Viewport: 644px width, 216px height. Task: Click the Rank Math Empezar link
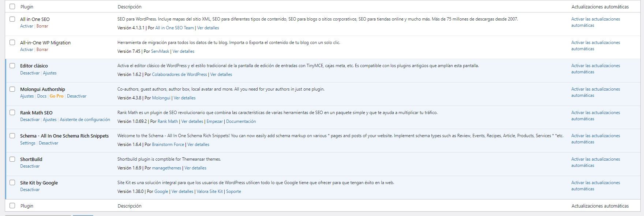point(214,121)
